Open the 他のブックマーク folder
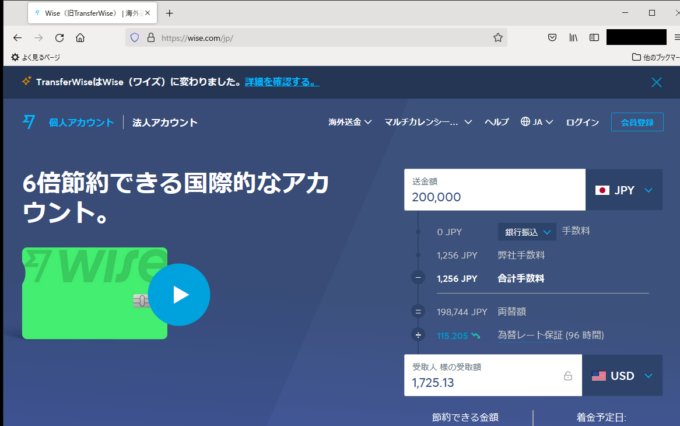This screenshot has height=426, width=680. pos(656,57)
